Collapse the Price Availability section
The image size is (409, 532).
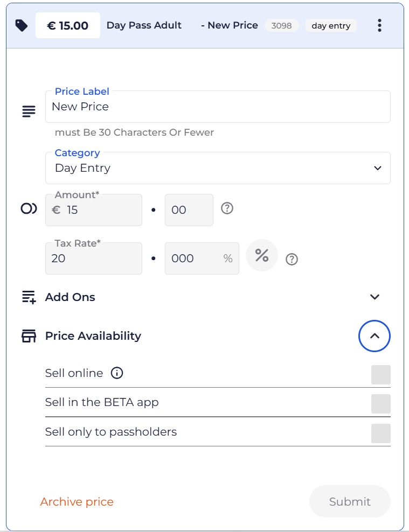[375, 336]
